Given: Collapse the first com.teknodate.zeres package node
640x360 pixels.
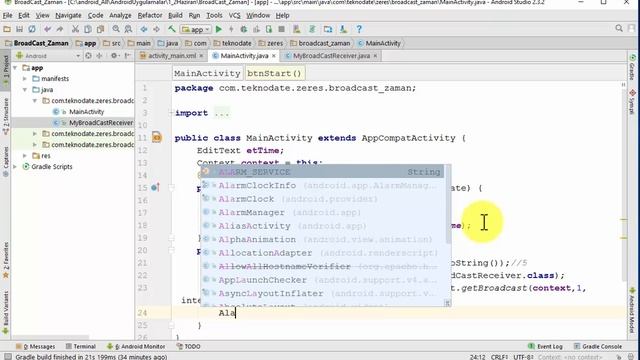Looking at the screenshot, I should (35, 100).
